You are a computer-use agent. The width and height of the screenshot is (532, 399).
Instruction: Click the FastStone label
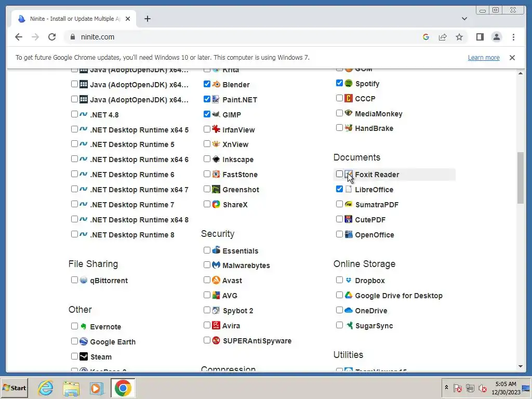pos(240,175)
